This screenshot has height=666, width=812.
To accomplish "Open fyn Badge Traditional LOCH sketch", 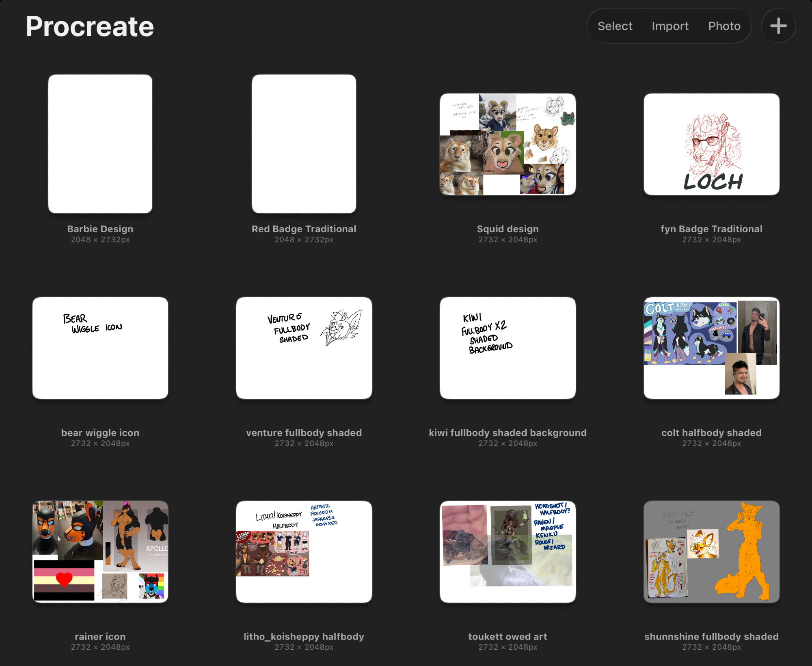I will coord(711,145).
